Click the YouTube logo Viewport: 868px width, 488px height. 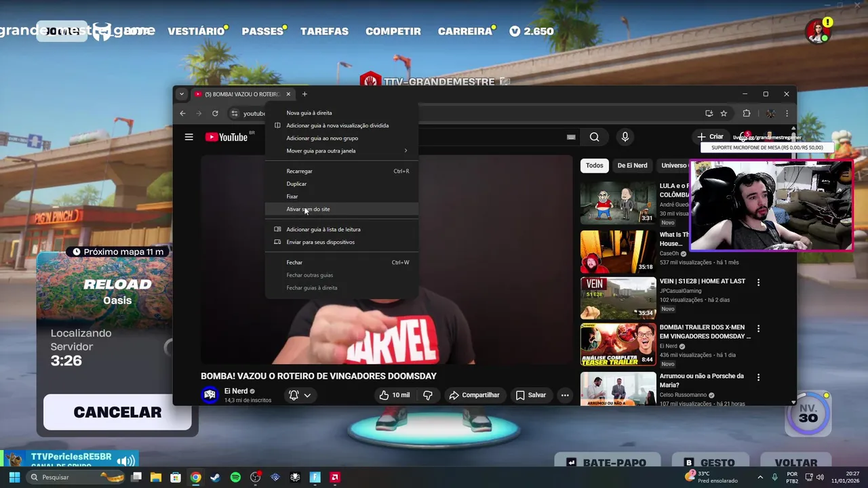(x=226, y=137)
